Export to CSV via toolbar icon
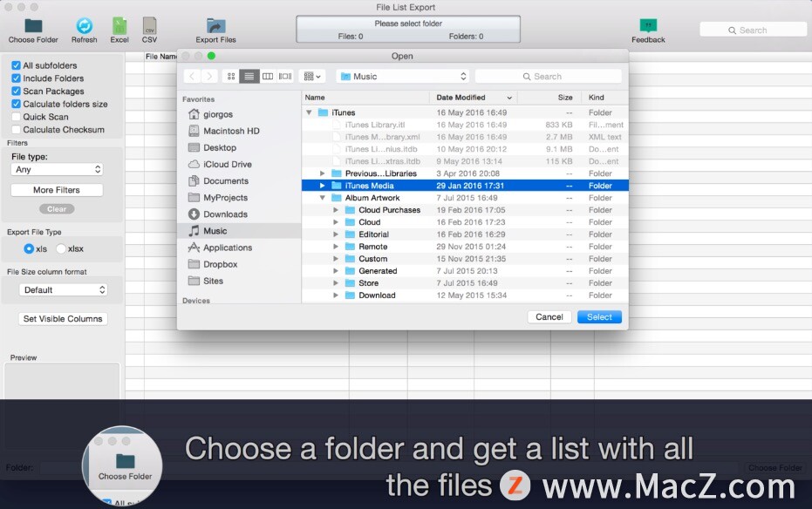812x509 pixels. (149, 31)
